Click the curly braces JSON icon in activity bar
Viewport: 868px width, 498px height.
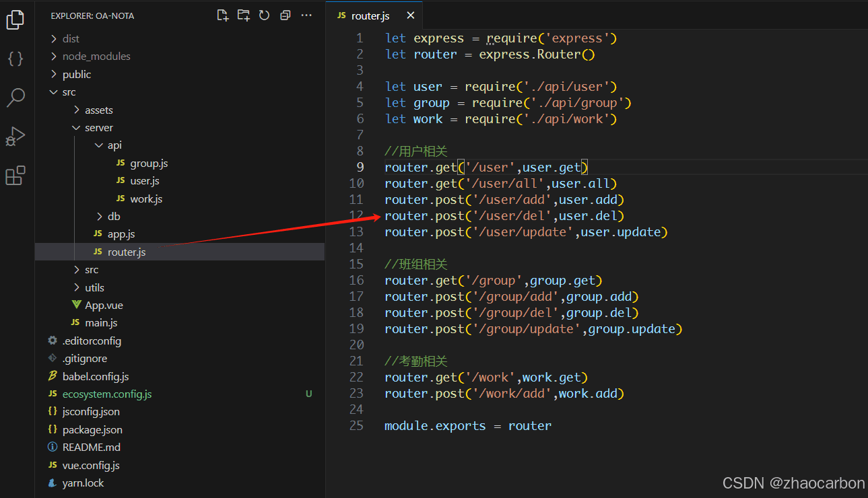coord(15,59)
